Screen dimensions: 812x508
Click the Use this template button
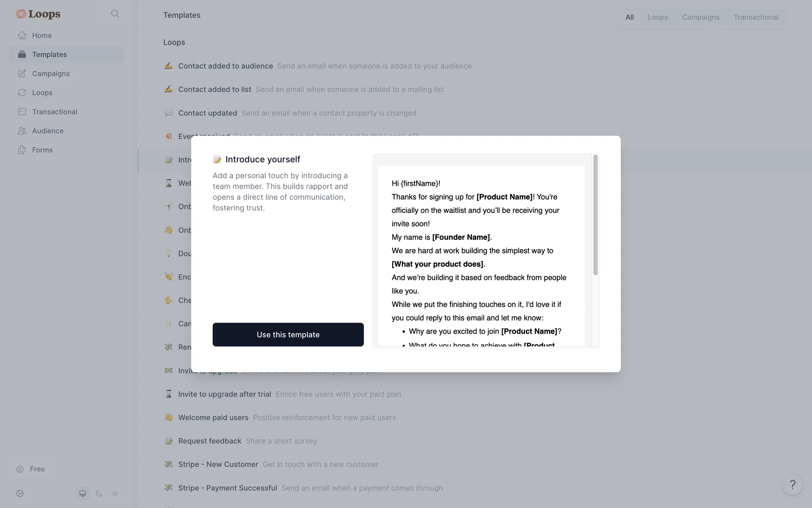click(x=288, y=334)
